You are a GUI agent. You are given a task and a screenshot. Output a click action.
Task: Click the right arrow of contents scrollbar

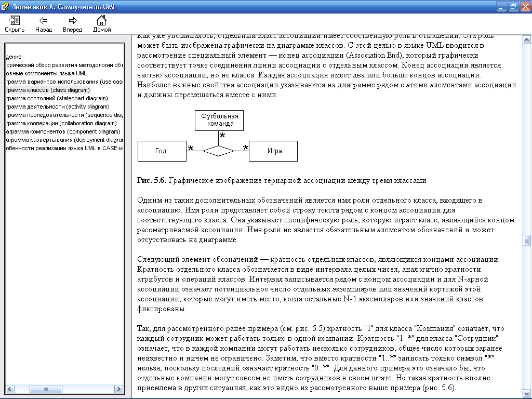pos(119,389)
